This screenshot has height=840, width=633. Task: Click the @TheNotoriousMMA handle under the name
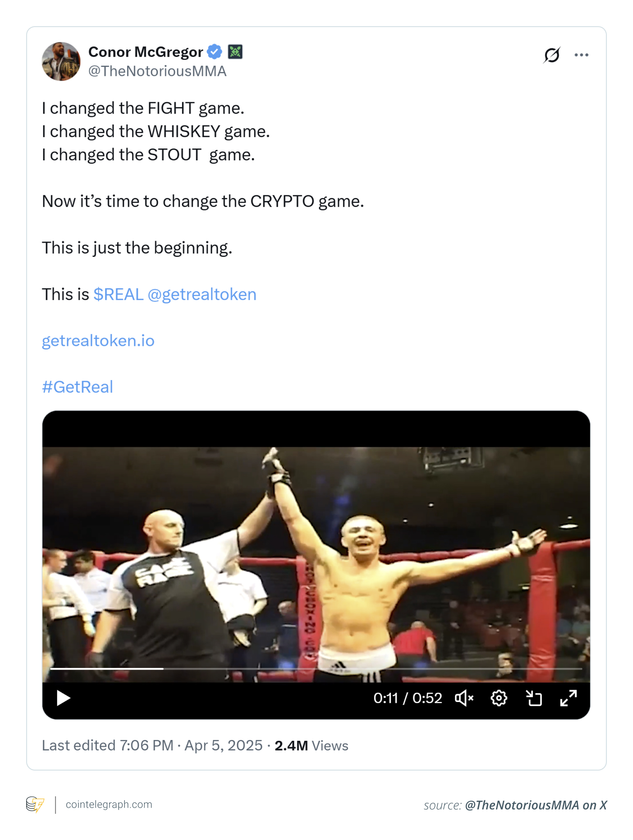[157, 71]
